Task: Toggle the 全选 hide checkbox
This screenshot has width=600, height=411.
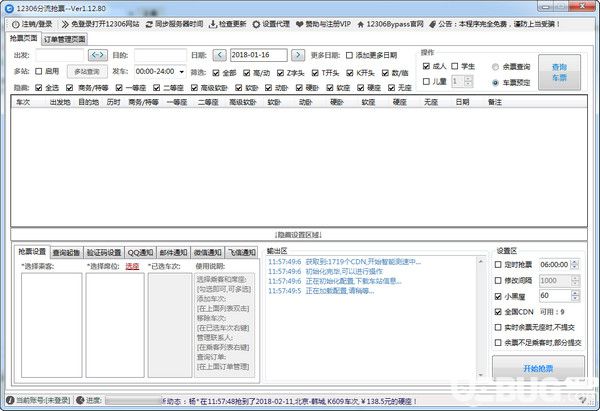Action: [x=38, y=88]
